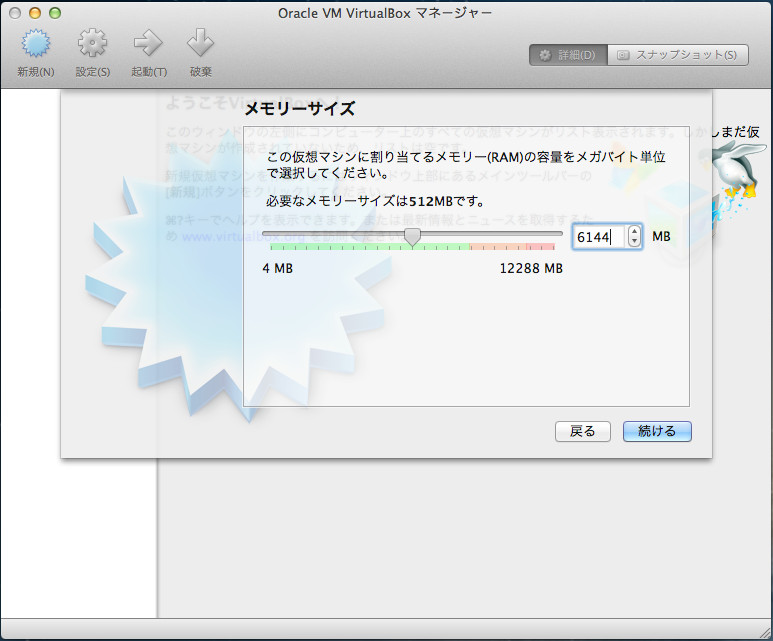This screenshot has height=641, width=773.
Task: Click the MB unit label
Action: coord(661,237)
